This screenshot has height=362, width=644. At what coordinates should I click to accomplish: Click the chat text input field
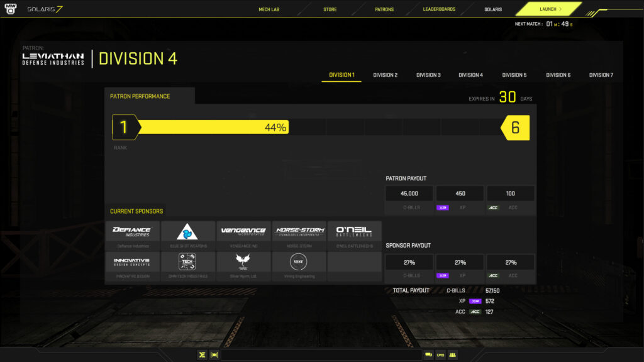tap(321, 355)
